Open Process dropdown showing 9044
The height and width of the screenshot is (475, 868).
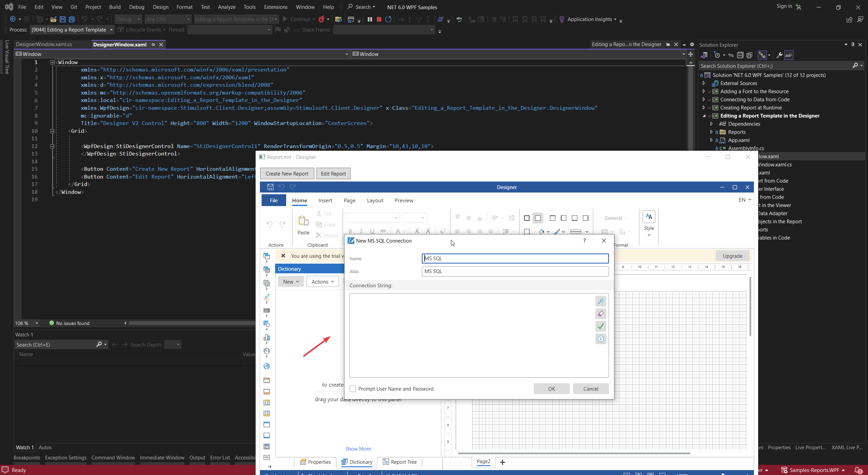tap(72, 30)
